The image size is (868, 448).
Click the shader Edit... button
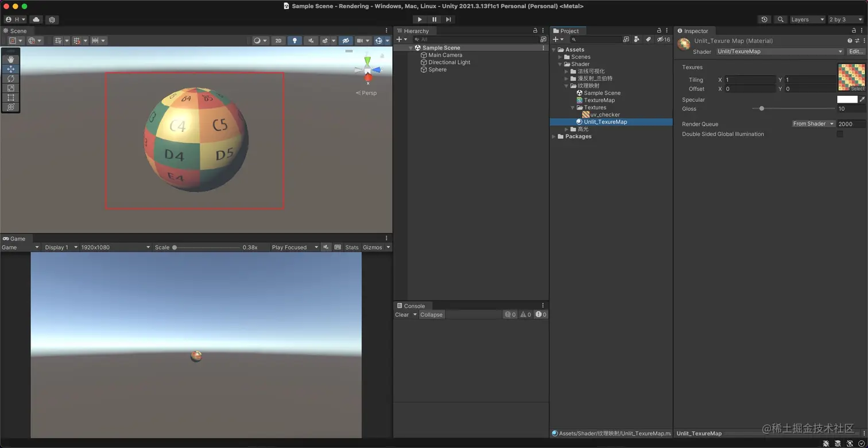coord(856,52)
